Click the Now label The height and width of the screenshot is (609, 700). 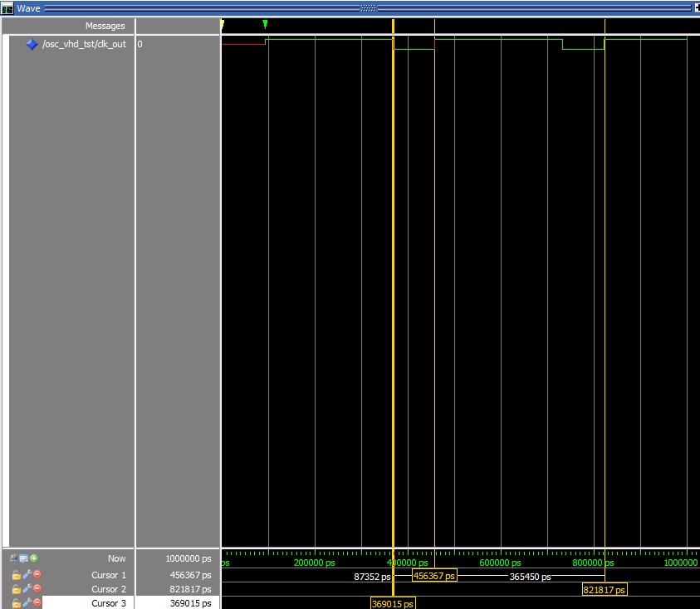(116, 558)
